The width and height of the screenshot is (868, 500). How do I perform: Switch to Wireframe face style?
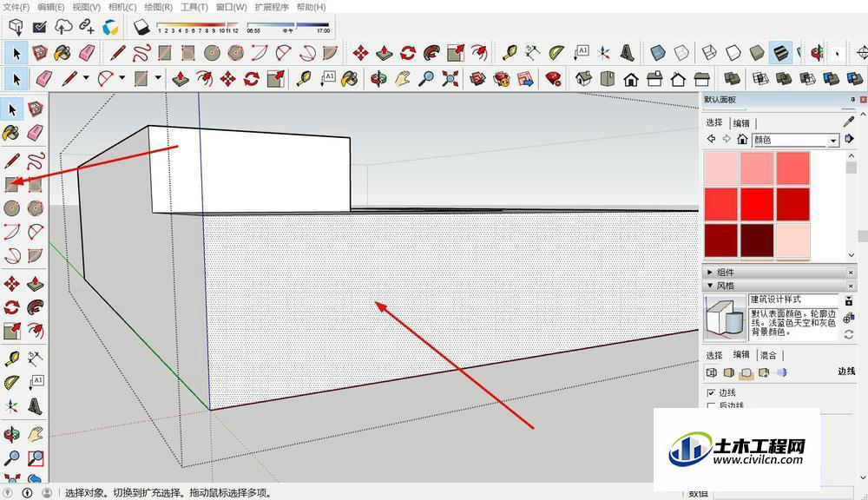[709, 53]
